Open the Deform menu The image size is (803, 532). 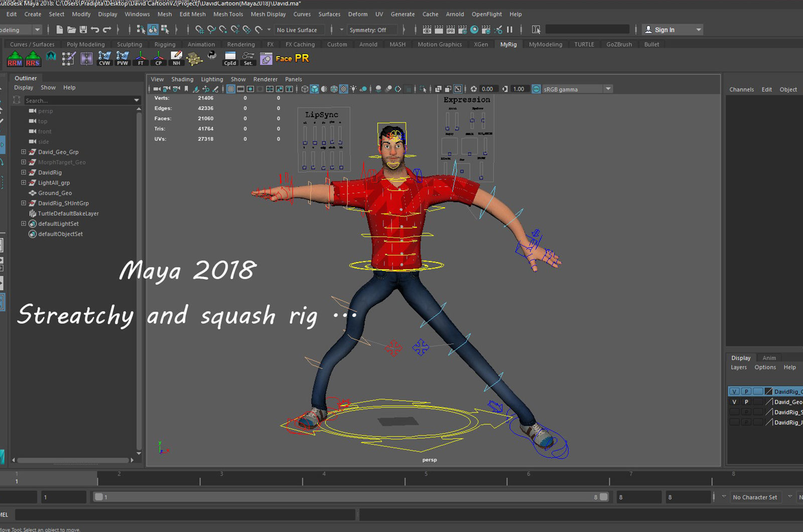358,14
